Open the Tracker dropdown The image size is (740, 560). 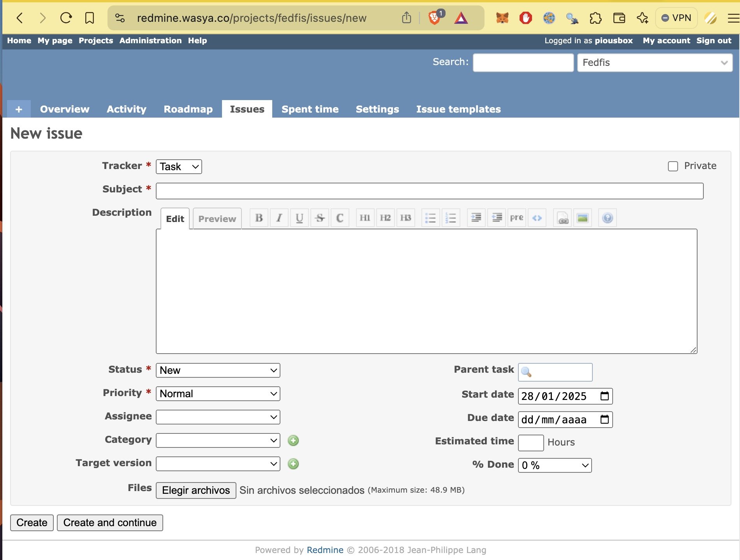[179, 167]
